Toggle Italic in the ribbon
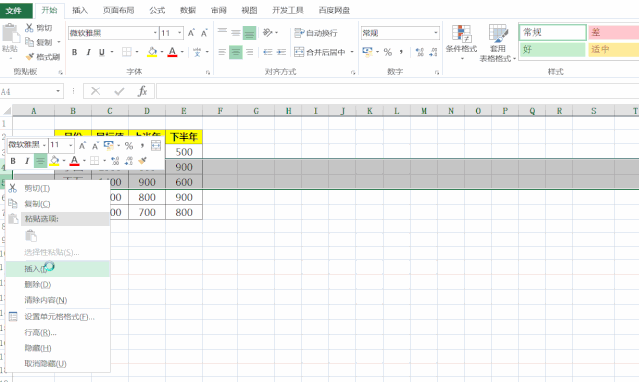This screenshot has width=639, height=382. pos(88,52)
